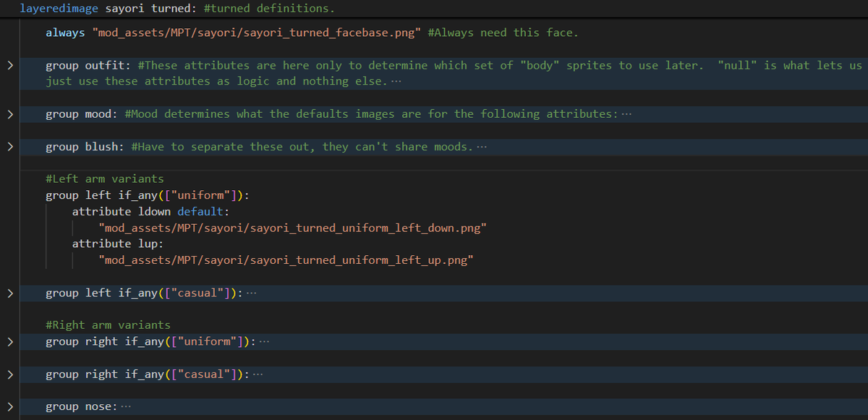
Task: Click the ellipsis after 'logic and nothing else.'
Action: 395,82
